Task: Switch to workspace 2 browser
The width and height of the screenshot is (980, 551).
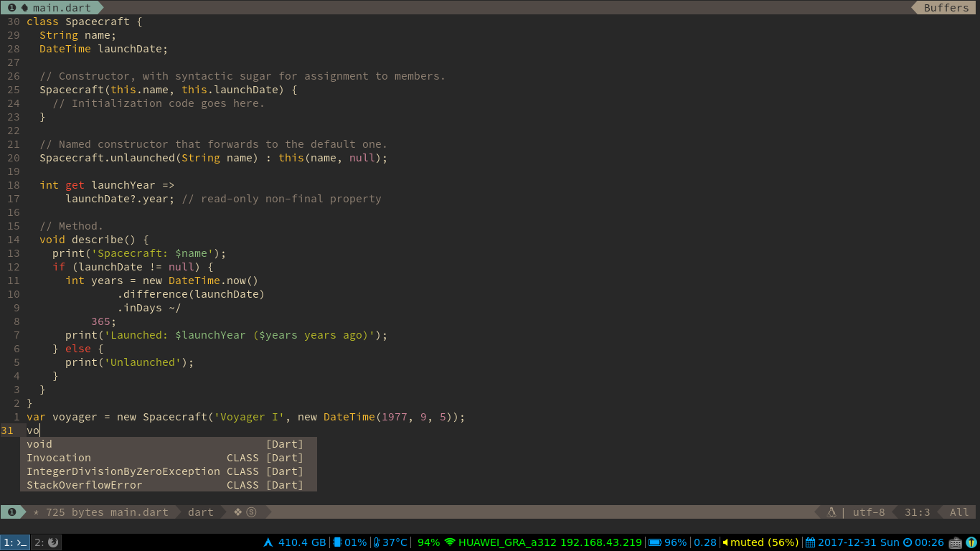Action: 47,542
